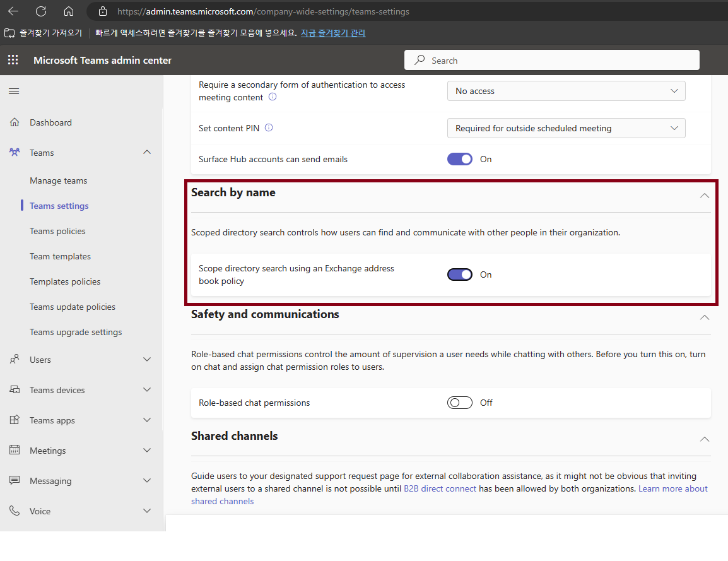Show info tooltip for Set content PIN
Screen dimensions: 728x561
tap(269, 127)
